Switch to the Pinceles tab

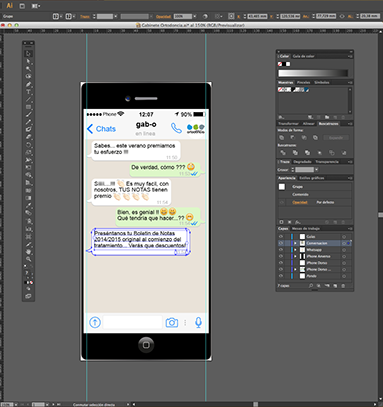pos(303,82)
